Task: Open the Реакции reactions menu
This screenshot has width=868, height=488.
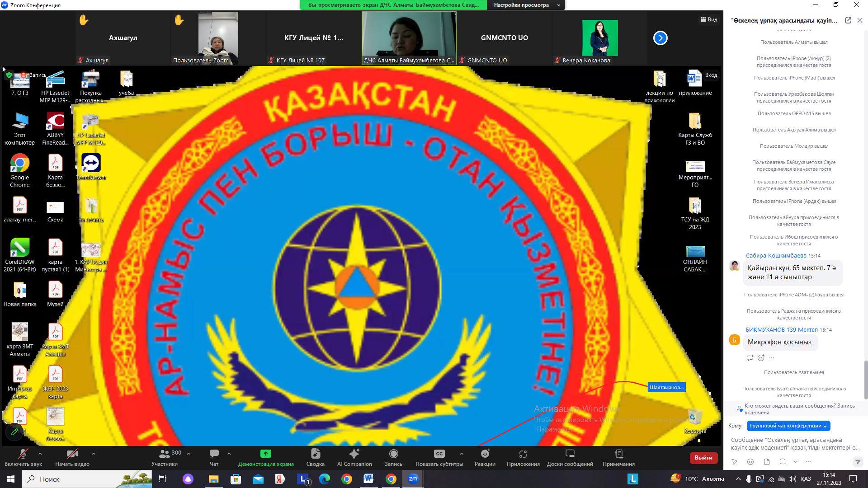Action: (x=485, y=457)
